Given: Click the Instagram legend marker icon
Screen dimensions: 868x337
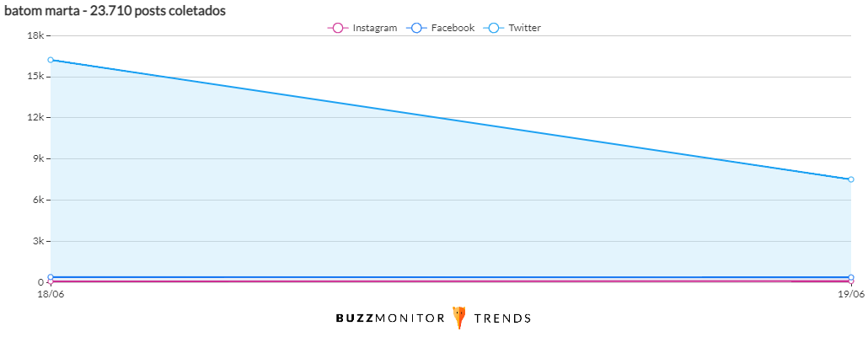Looking at the screenshot, I should click(337, 28).
